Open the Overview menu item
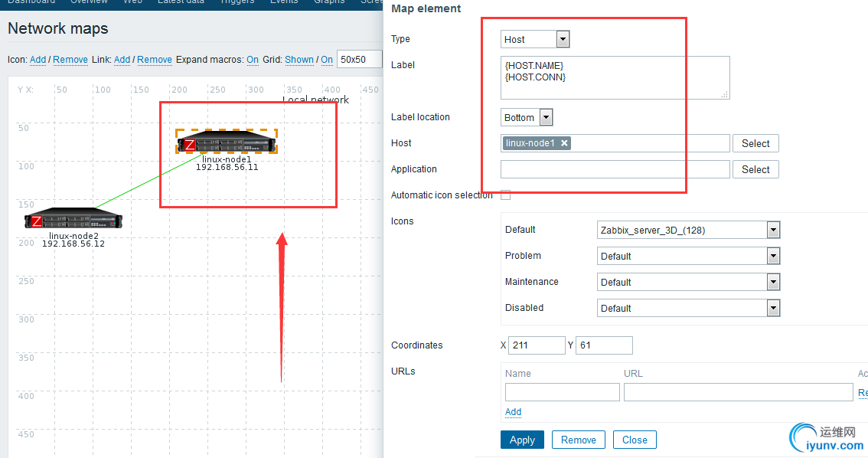The image size is (868, 458). 89,2
